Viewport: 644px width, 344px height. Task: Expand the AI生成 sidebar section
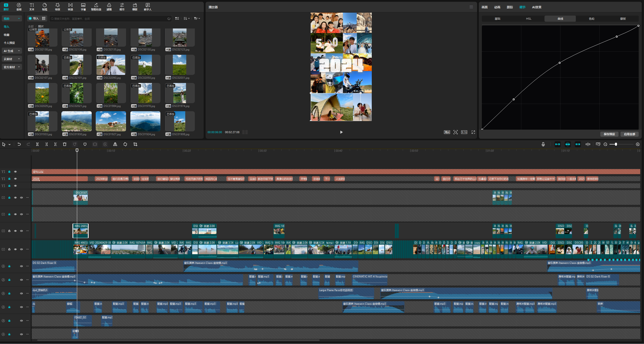(12, 51)
